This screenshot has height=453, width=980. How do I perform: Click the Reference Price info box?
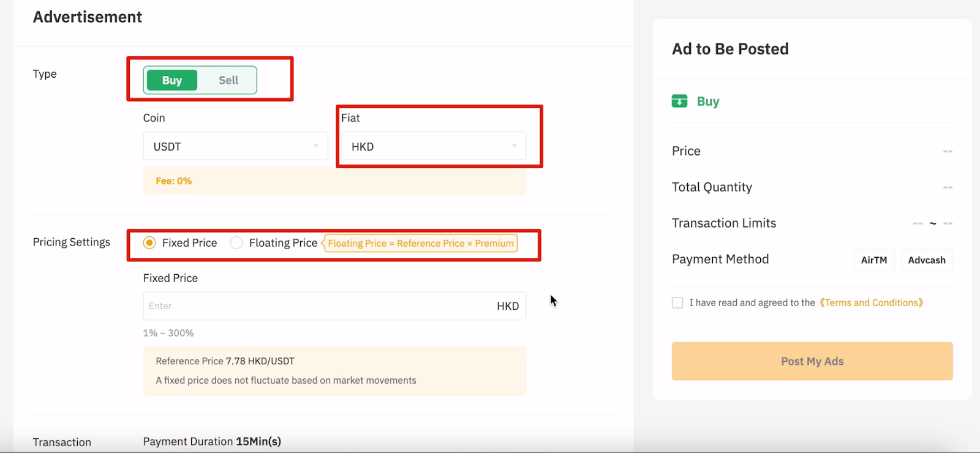pyautogui.click(x=334, y=370)
